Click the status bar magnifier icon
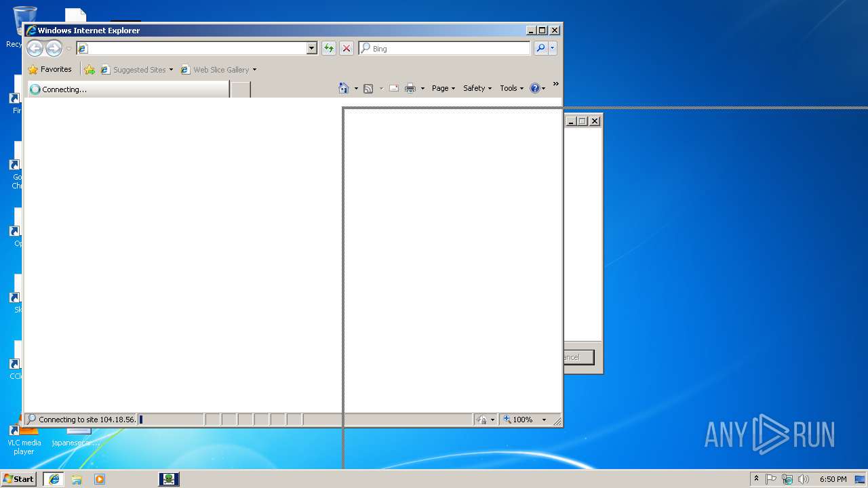Viewport: 868px width, 488px height. coord(31,419)
